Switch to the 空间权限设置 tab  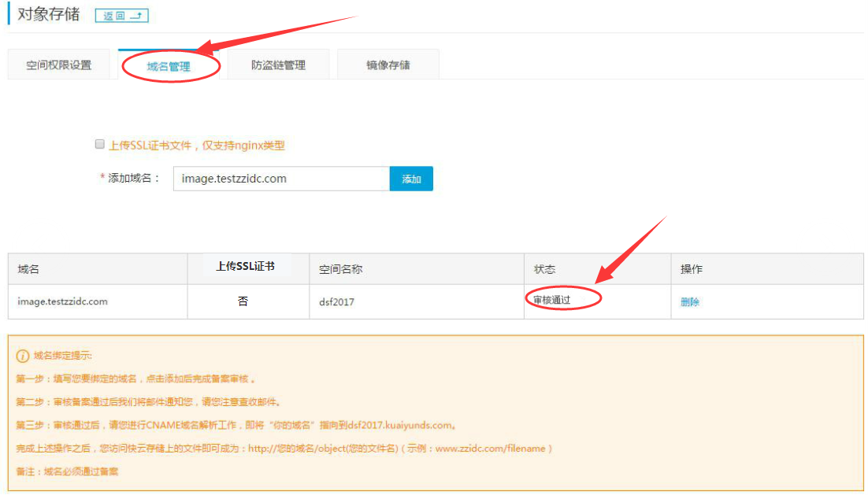pos(59,65)
